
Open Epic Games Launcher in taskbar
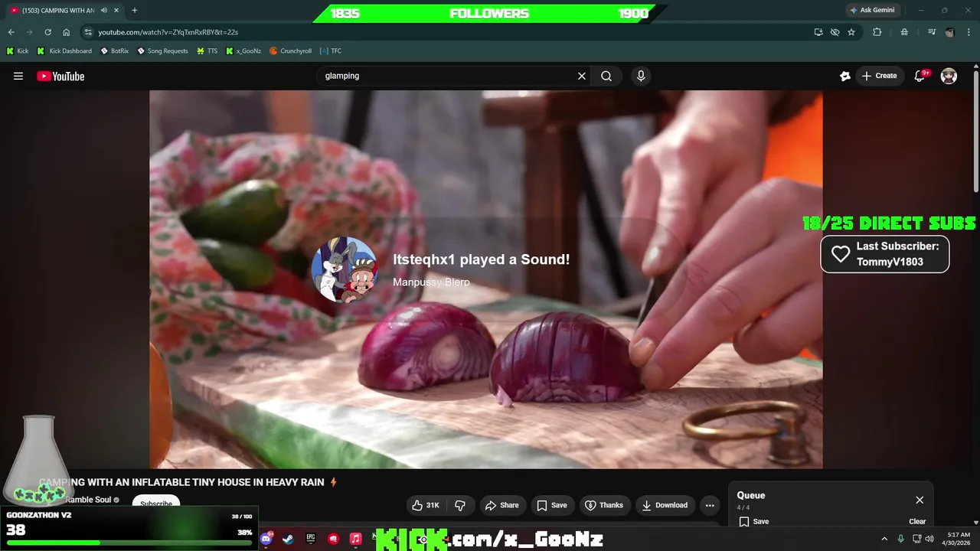pyautogui.click(x=311, y=539)
